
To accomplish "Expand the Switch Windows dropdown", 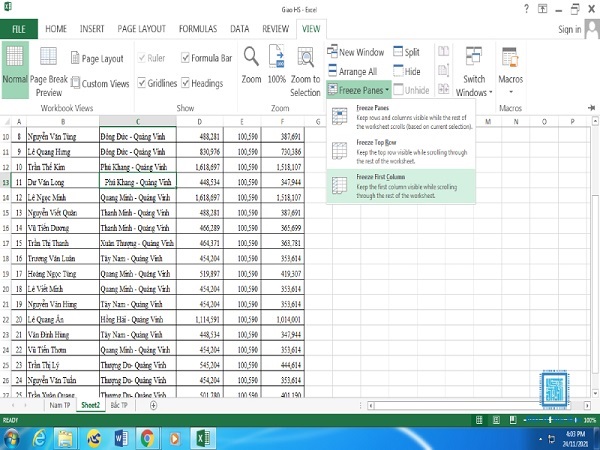I will pyautogui.click(x=474, y=72).
